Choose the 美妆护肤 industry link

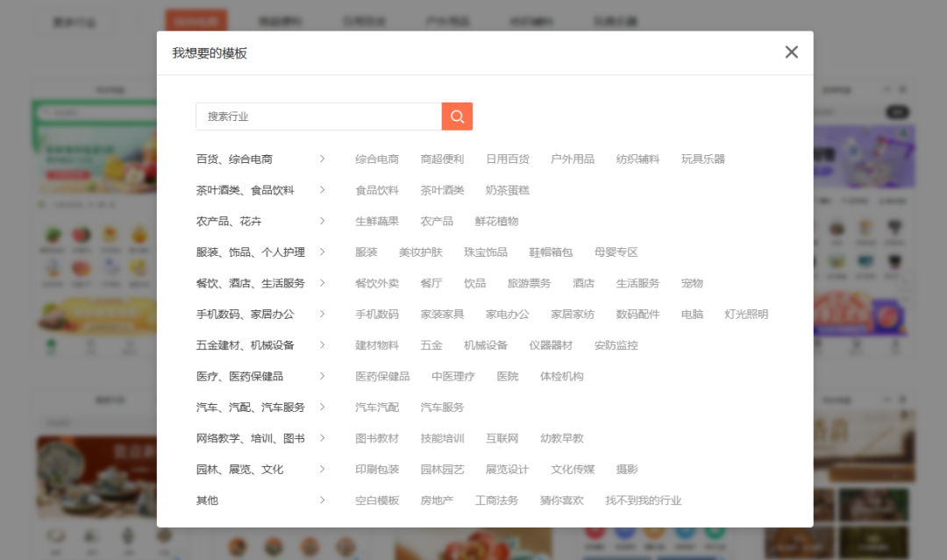[x=421, y=252]
